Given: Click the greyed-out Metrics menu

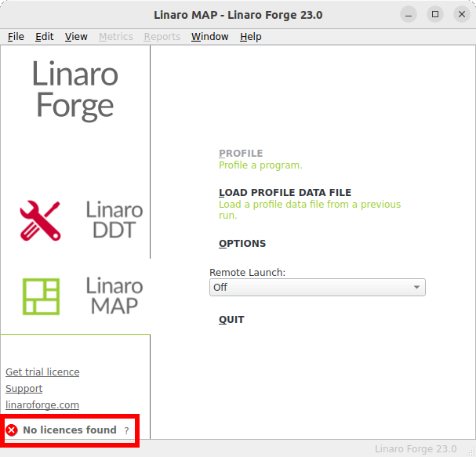Looking at the screenshot, I should [116, 37].
